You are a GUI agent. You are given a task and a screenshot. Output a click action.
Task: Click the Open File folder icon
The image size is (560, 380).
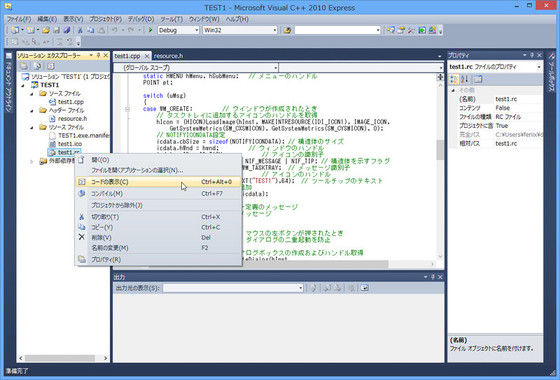coord(46,30)
